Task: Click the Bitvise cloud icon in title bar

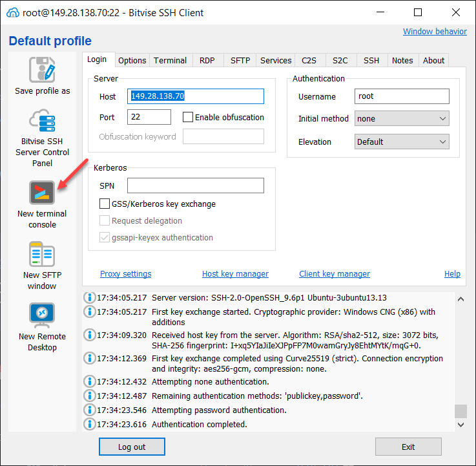Action: (x=12, y=12)
